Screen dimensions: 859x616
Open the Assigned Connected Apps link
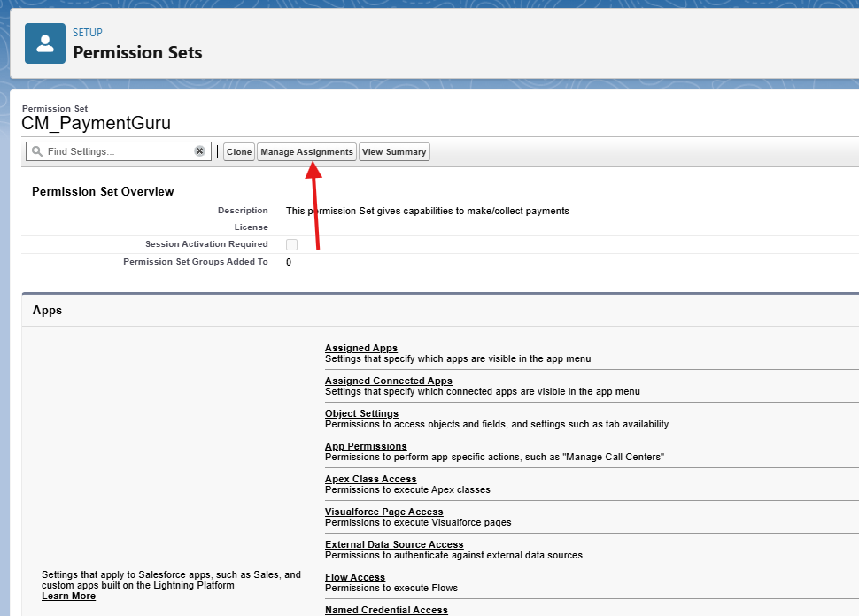pyautogui.click(x=389, y=381)
